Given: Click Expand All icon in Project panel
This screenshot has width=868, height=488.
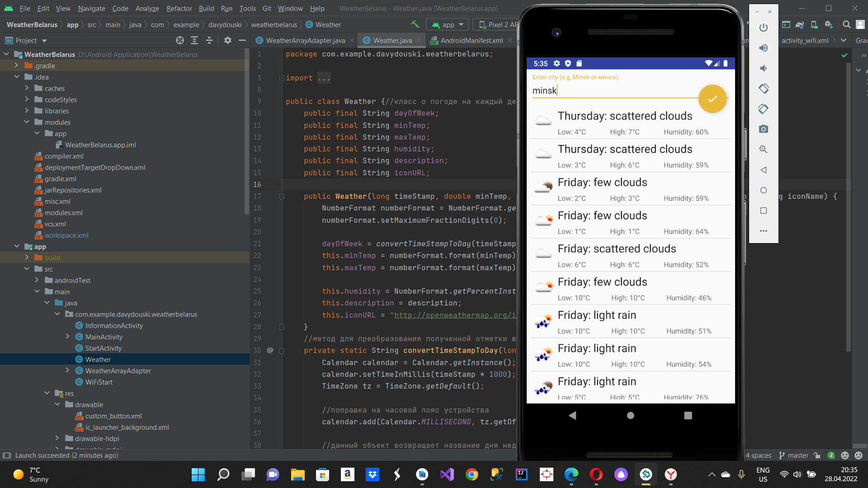Looking at the screenshot, I should click(x=194, y=40).
